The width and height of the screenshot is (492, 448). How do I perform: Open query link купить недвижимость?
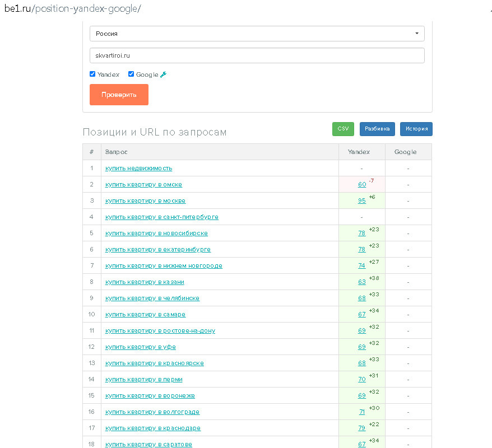(138, 168)
